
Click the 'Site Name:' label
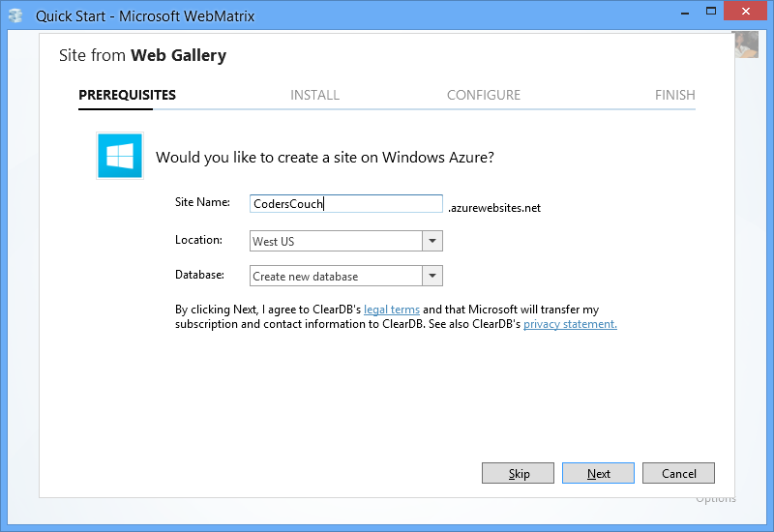[x=202, y=202]
